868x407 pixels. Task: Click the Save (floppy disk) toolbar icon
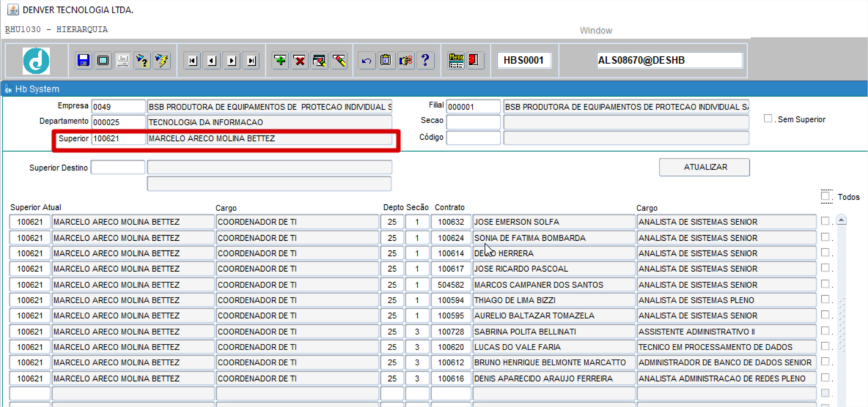pos(83,61)
